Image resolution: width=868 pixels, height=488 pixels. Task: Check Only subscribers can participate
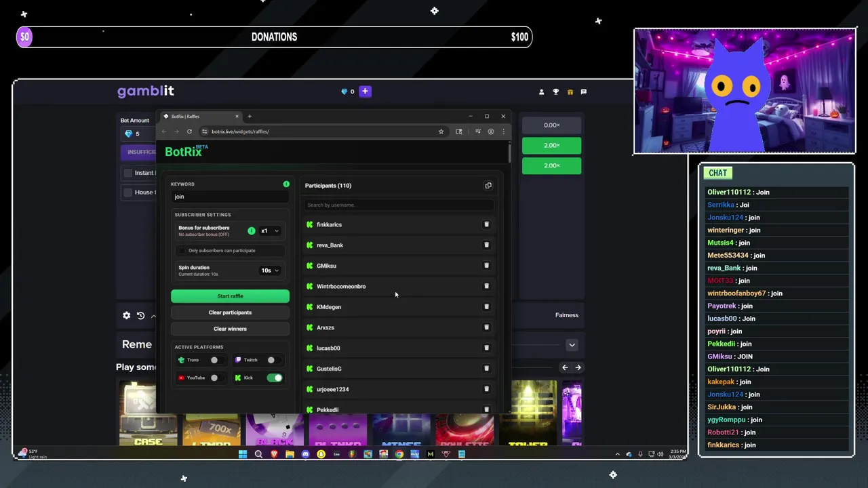(182, 251)
